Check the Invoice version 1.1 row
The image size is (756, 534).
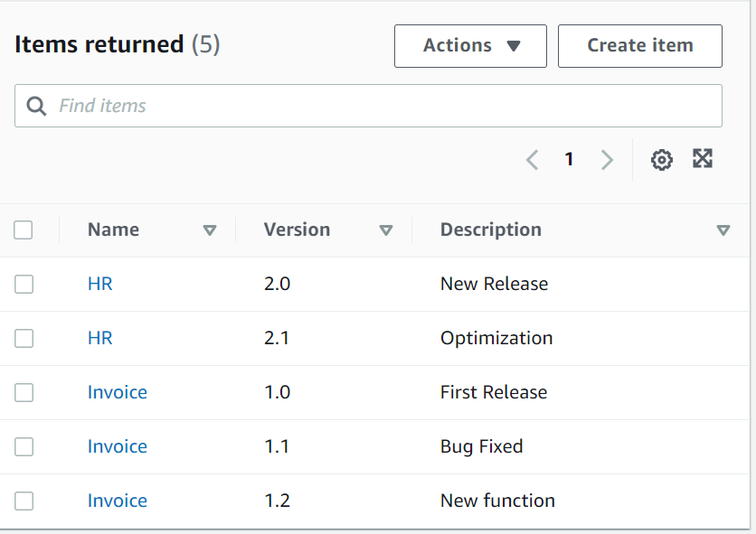24,446
